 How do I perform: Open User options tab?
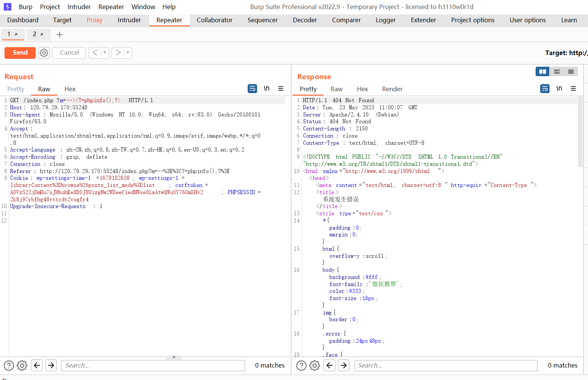(528, 20)
